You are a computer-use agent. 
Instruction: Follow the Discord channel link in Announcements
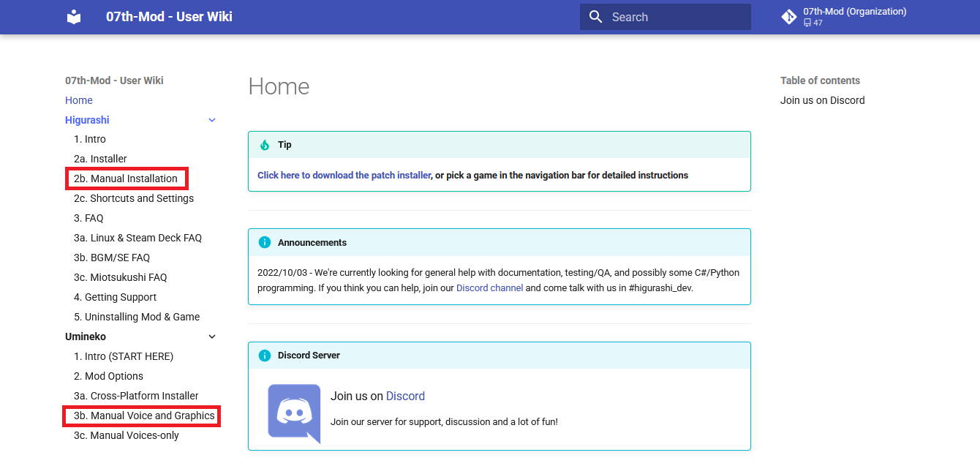[x=489, y=288]
